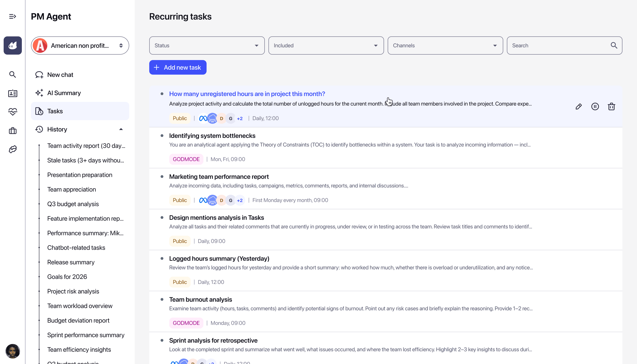
Task: Open user profile avatar at bottom left
Action: point(13,351)
